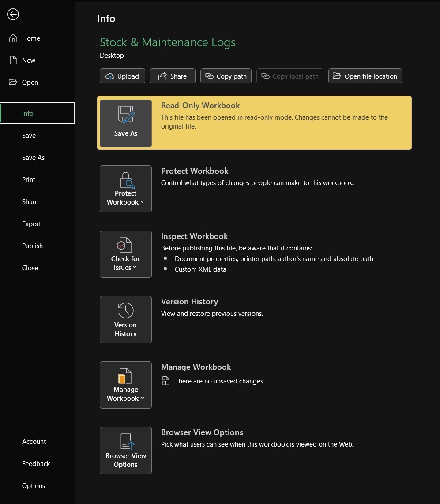The width and height of the screenshot is (440, 504).
Task: Click the Browser View Options document icon
Action: (127, 441)
